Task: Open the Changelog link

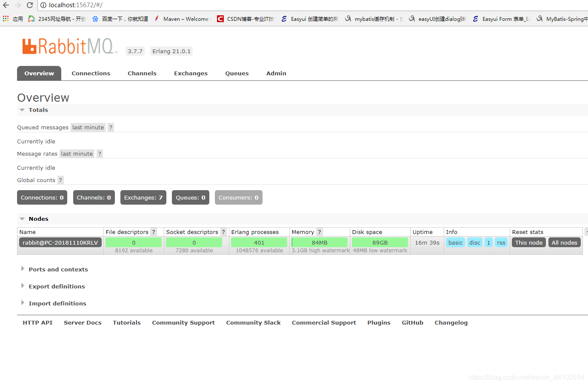Action: coord(451,322)
